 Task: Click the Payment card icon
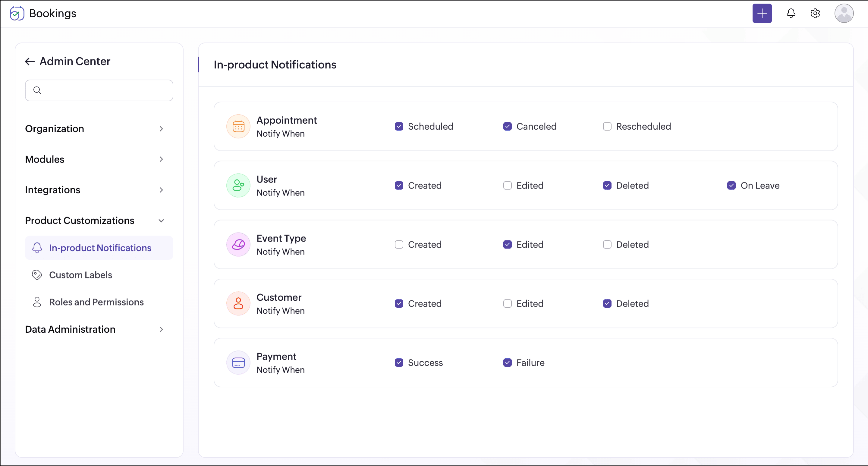pyautogui.click(x=238, y=363)
